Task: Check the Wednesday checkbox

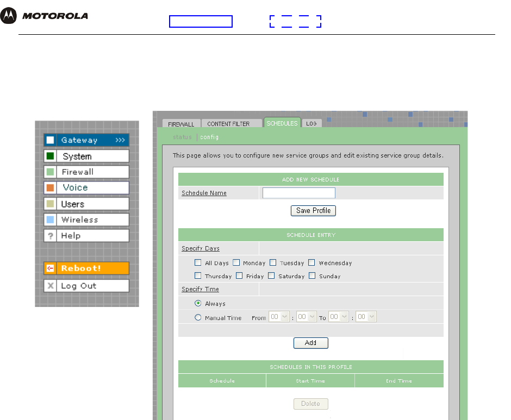Action: [x=311, y=262]
